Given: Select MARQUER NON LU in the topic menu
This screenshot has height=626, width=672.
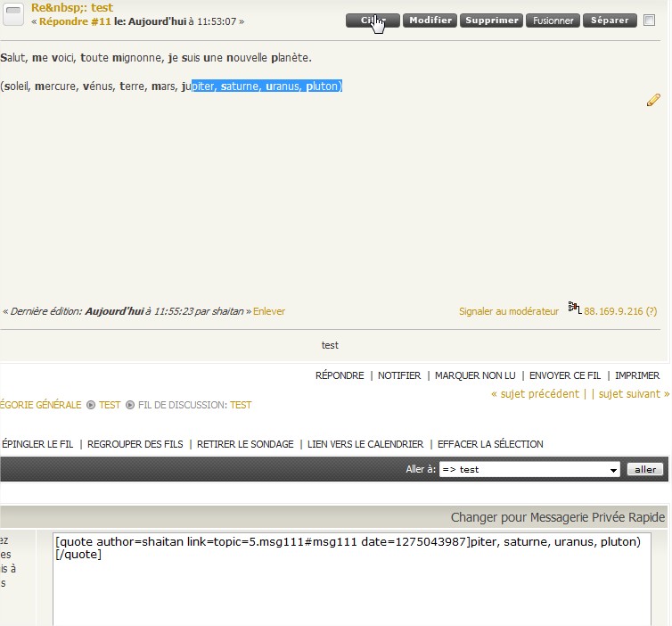Looking at the screenshot, I should (x=476, y=375).
